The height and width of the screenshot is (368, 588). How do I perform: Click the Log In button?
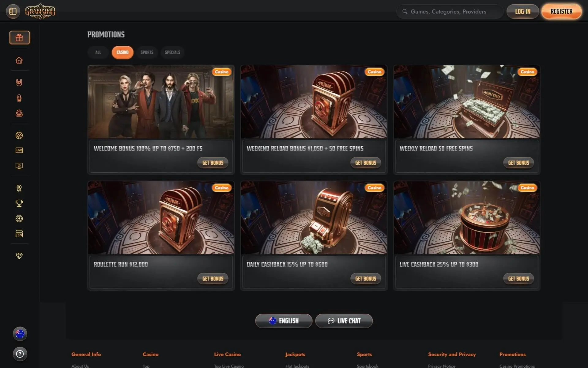pyautogui.click(x=522, y=12)
